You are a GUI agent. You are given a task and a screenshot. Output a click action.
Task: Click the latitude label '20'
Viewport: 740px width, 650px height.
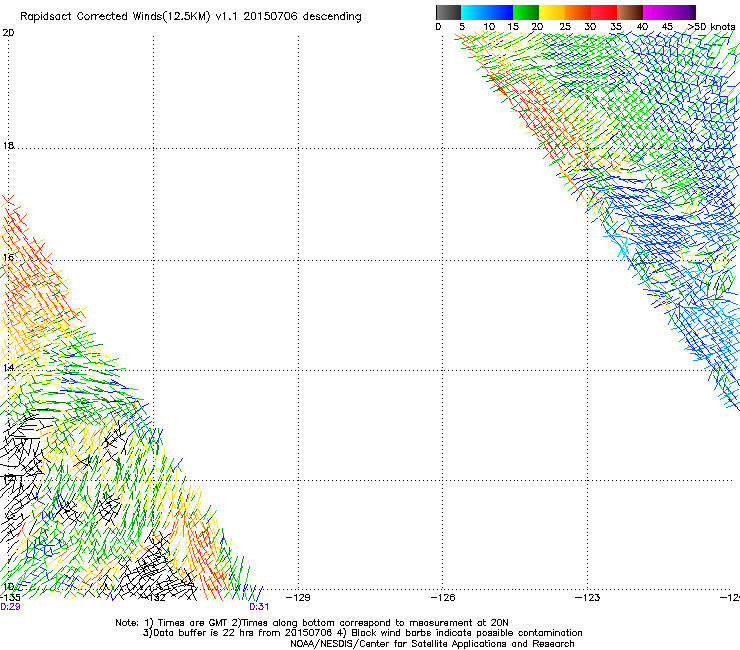[x=8, y=33]
